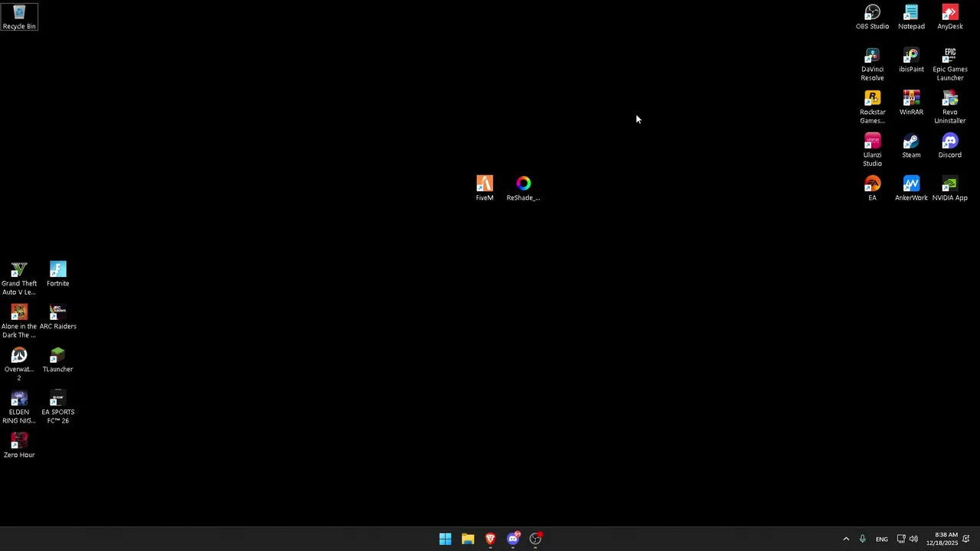Image resolution: width=980 pixels, height=551 pixels.
Task: Open the volume control in tray
Action: [x=913, y=539]
